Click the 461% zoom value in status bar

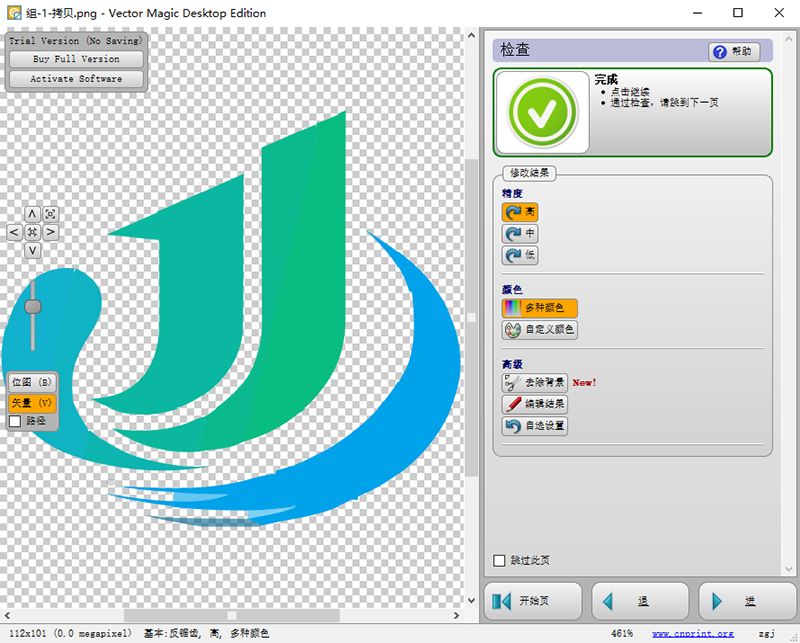[622, 633]
